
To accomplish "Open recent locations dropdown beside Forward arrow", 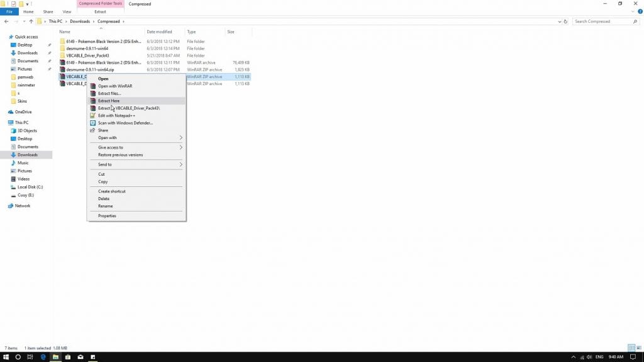I will pyautogui.click(x=24, y=21).
